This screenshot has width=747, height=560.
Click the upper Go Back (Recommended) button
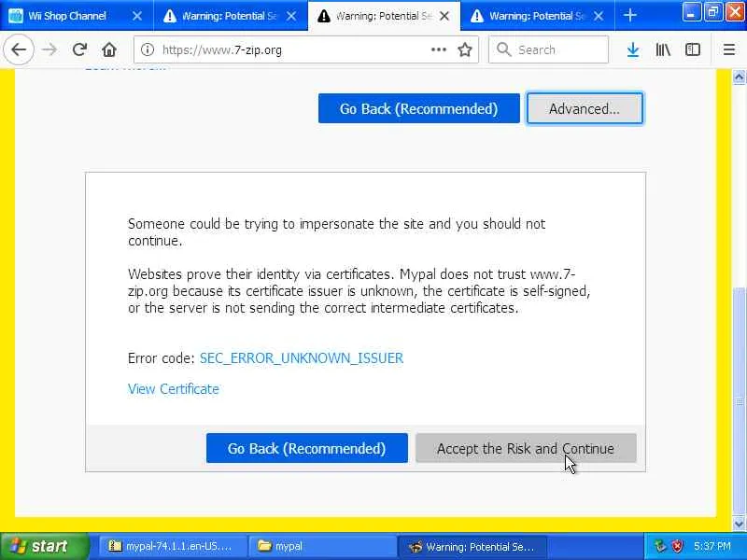(418, 108)
